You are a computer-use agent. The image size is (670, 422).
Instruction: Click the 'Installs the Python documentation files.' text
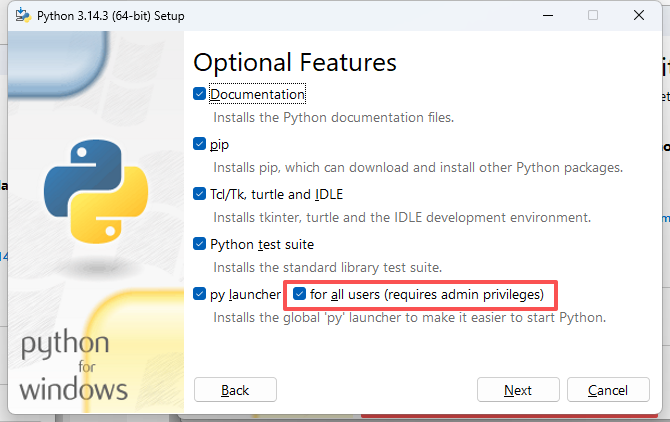pyautogui.click(x=333, y=117)
